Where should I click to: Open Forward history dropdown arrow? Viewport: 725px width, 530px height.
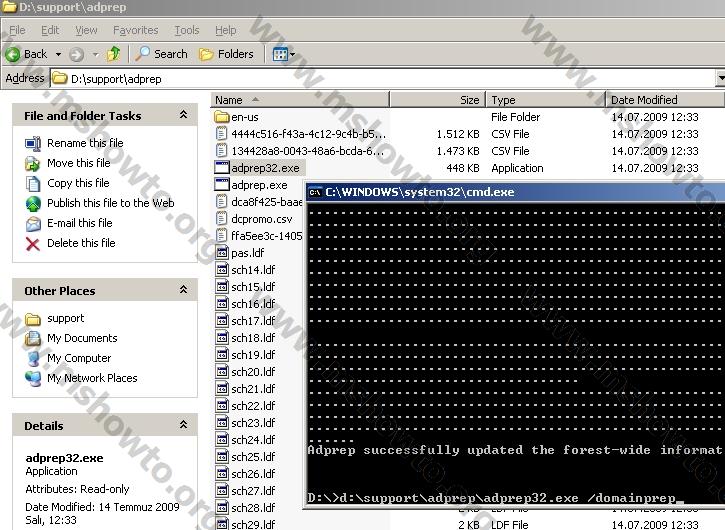pyautogui.click(x=95, y=55)
